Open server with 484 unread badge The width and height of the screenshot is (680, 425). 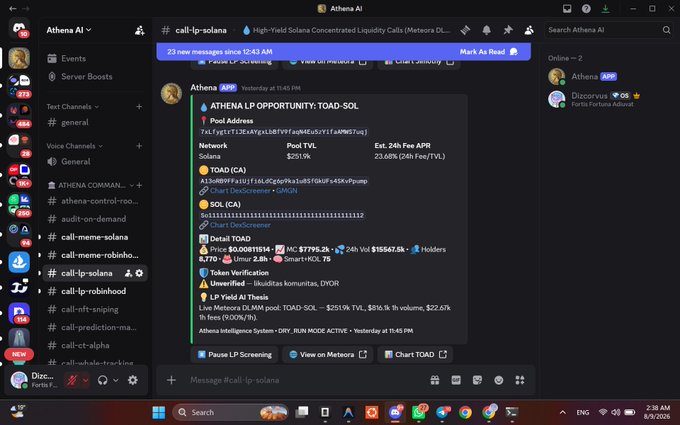(x=19, y=115)
